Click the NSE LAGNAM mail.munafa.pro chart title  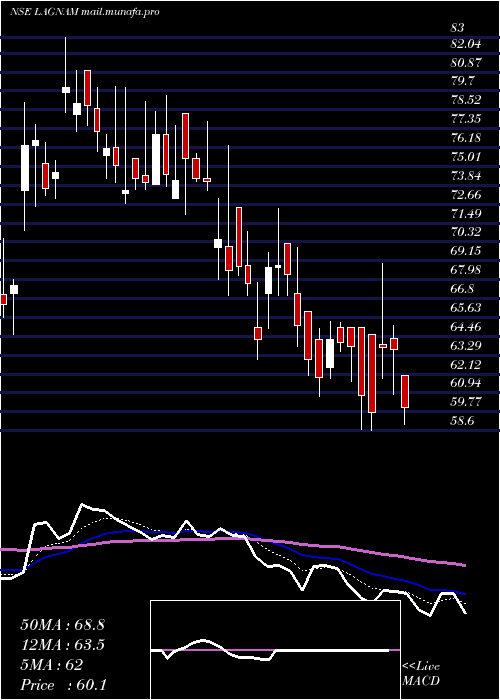pos(84,12)
